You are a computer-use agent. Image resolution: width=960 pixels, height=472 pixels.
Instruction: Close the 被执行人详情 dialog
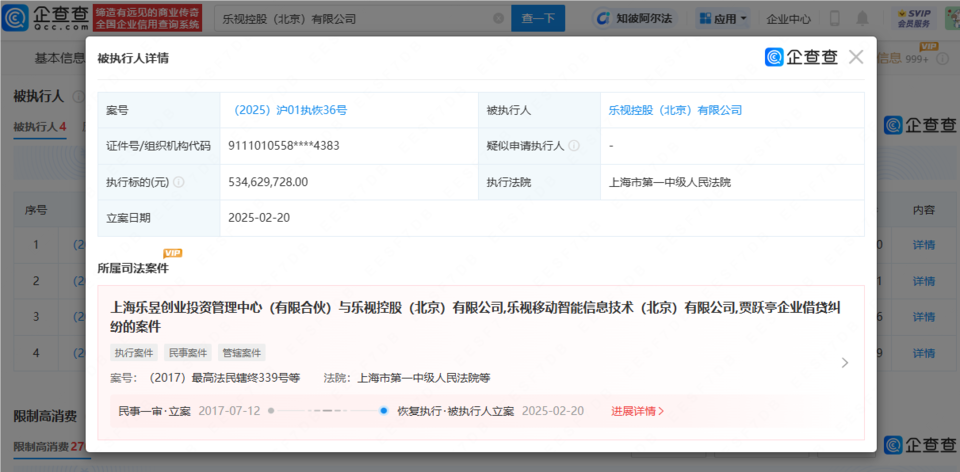(x=855, y=58)
